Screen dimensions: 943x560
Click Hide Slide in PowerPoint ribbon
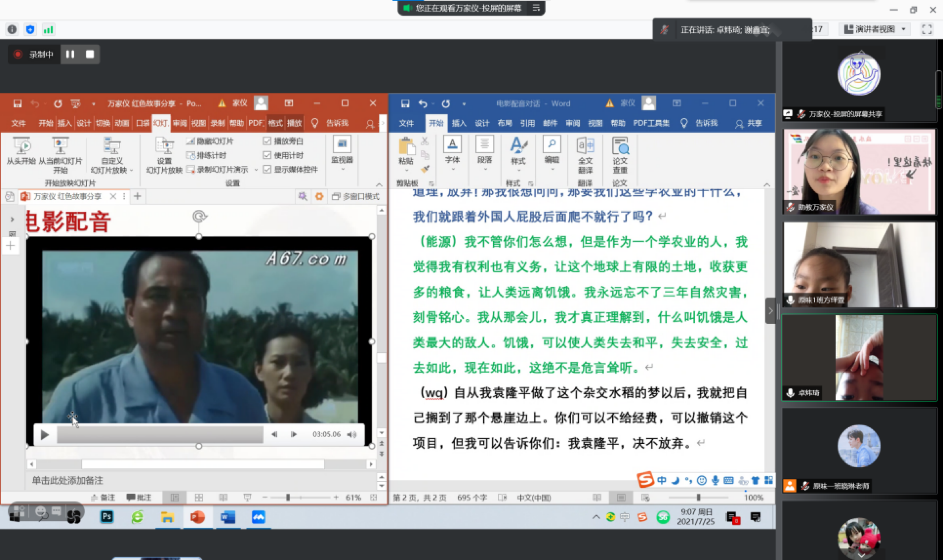tap(210, 141)
